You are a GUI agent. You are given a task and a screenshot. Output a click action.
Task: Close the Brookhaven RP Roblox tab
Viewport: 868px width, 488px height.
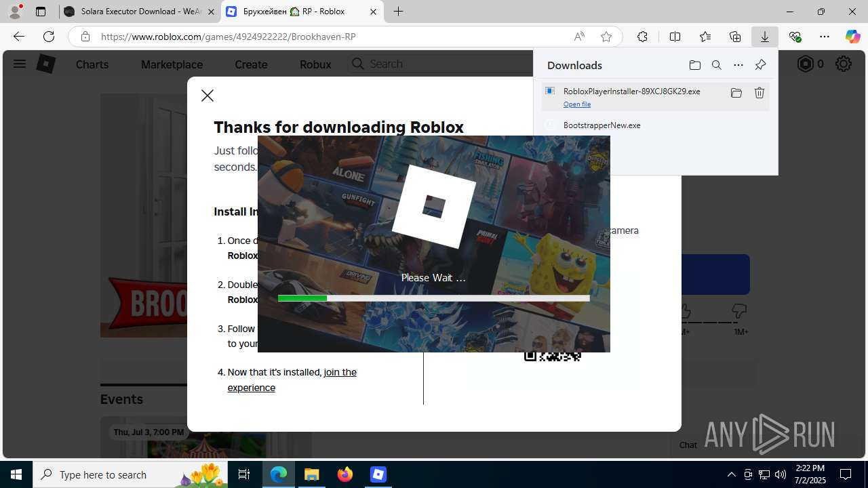[x=373, y=12]
